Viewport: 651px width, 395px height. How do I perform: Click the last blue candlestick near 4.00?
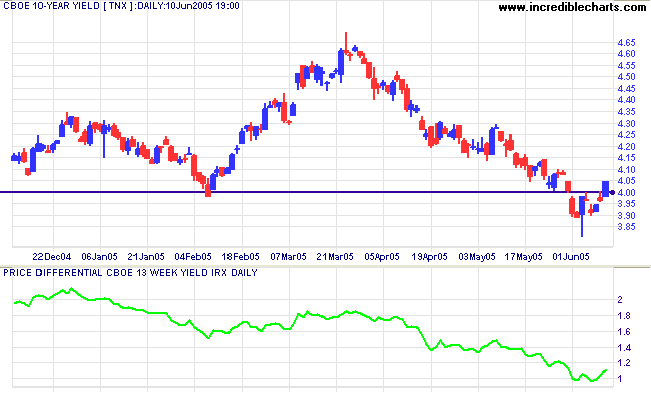coord(605,189)
